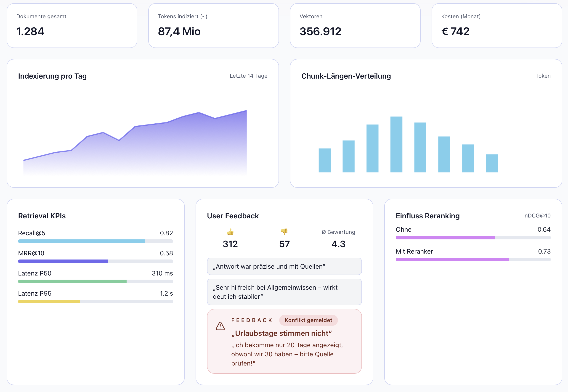Click the MRR@10 progress bar

pyautogui.click(x=96, y=261)
